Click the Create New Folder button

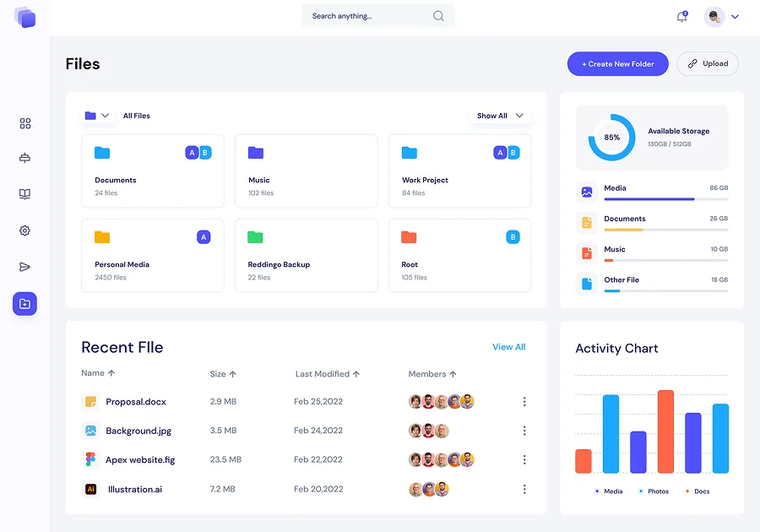(x=618, y=64)
